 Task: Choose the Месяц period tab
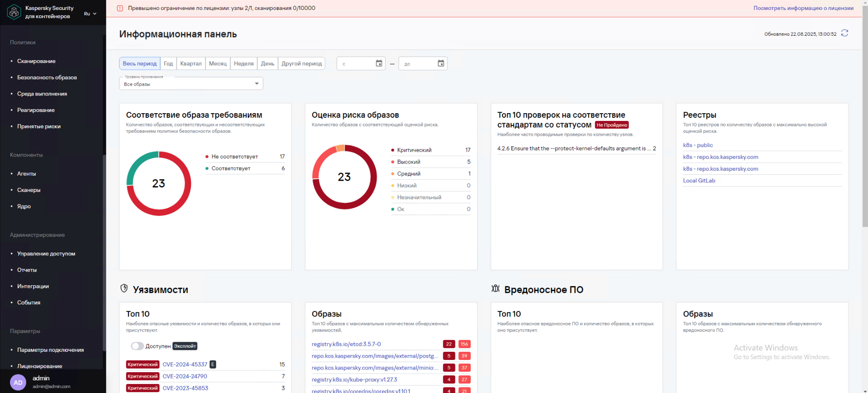tap(218, 63)
